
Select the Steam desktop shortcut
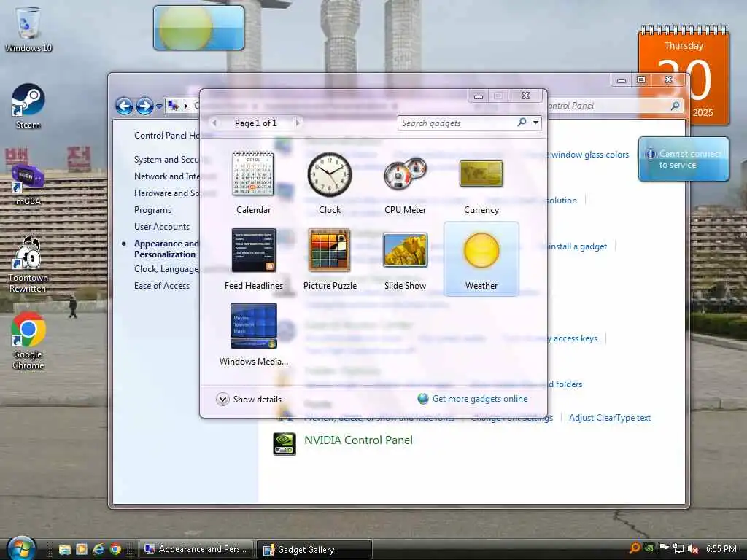28,106
